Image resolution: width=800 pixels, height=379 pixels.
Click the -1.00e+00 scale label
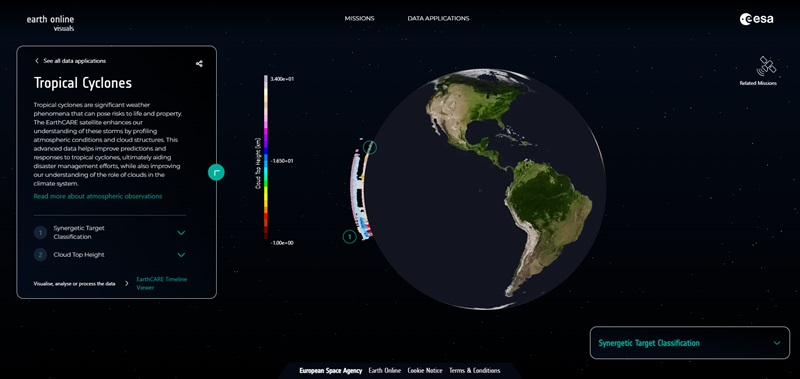click(281, 243)
